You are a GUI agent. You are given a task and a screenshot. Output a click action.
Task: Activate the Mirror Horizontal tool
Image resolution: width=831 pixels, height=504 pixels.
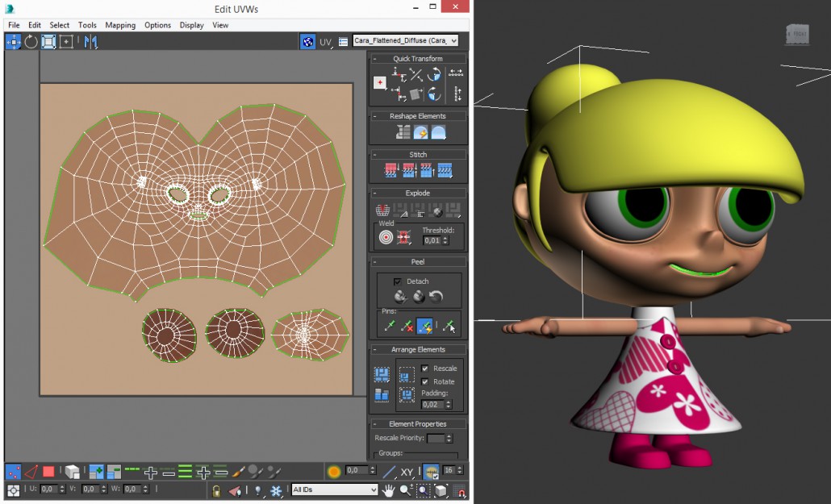90,41
